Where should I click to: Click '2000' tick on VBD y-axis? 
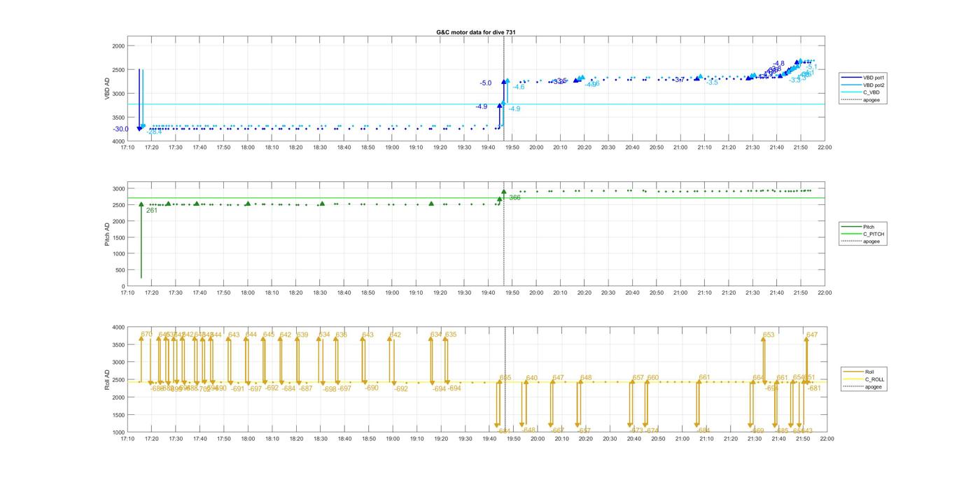(118, 46)
